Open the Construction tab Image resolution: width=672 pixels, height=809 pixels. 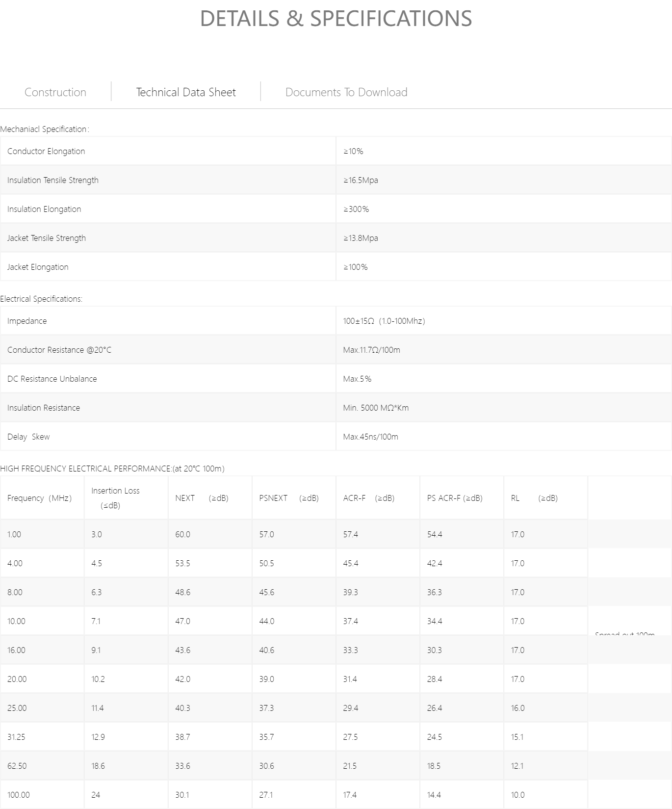(x=55, y=92)
